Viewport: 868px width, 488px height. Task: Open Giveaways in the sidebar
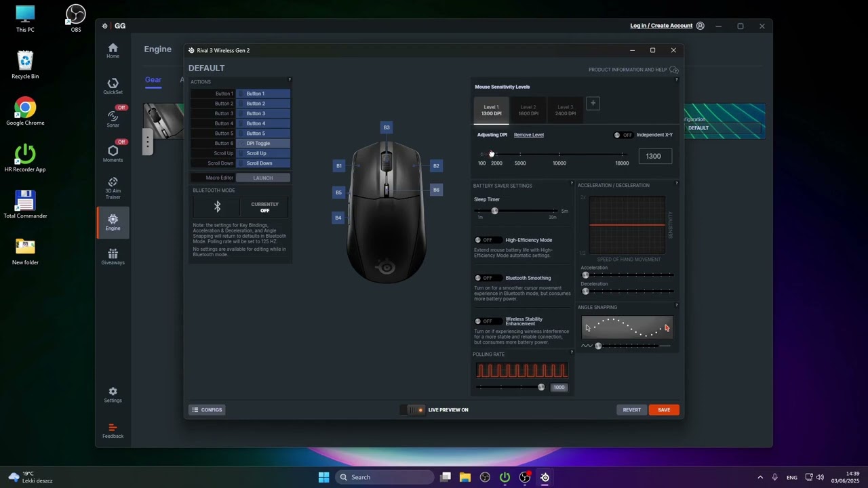[113, 257]
